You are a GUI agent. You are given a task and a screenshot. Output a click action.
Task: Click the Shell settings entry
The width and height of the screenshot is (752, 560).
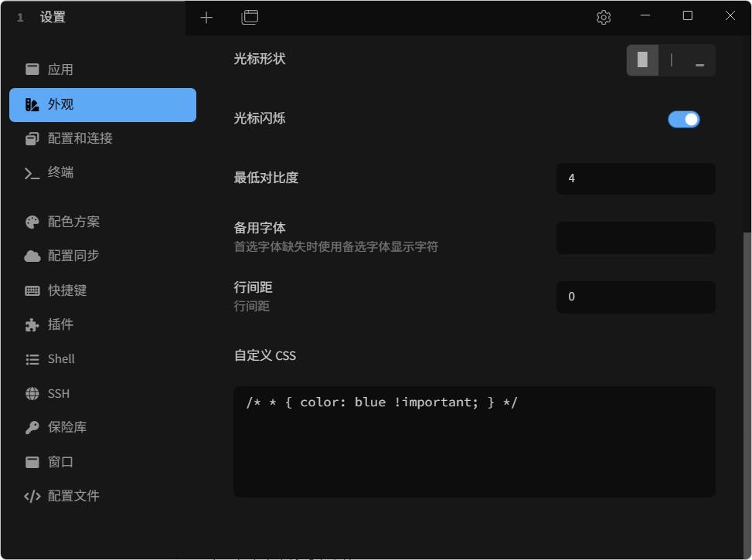[x=60, y=358]
